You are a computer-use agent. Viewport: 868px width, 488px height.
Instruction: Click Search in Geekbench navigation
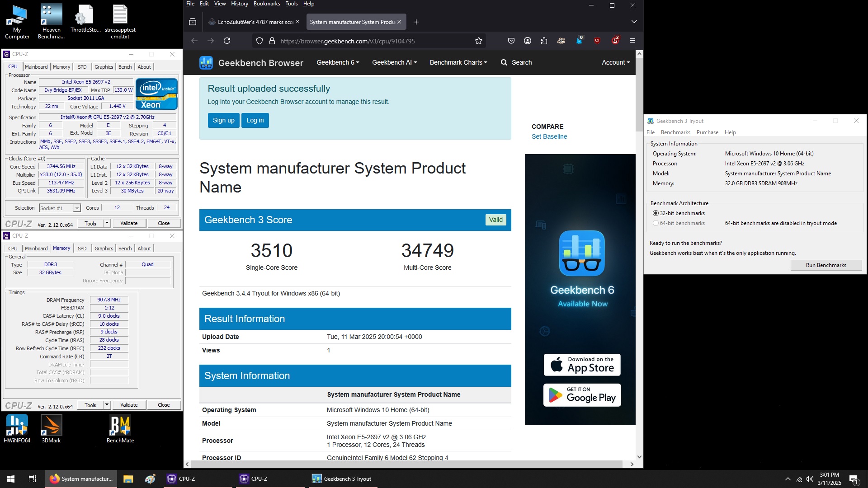coord(516,62)
